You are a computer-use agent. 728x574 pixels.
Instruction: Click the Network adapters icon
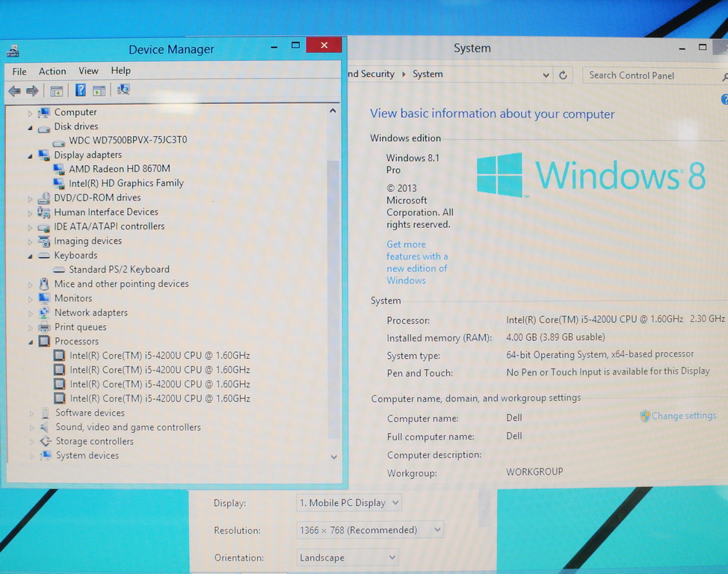click(44, 313)
